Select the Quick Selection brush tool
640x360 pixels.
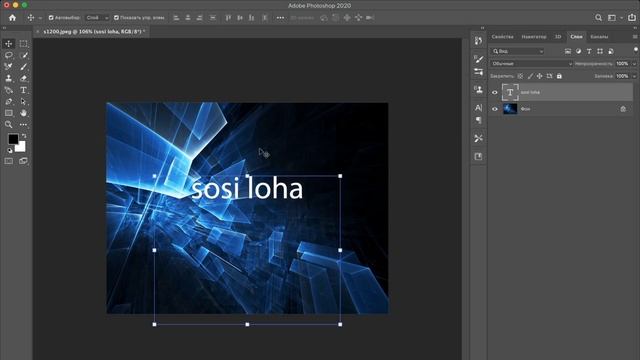point(23,55)
